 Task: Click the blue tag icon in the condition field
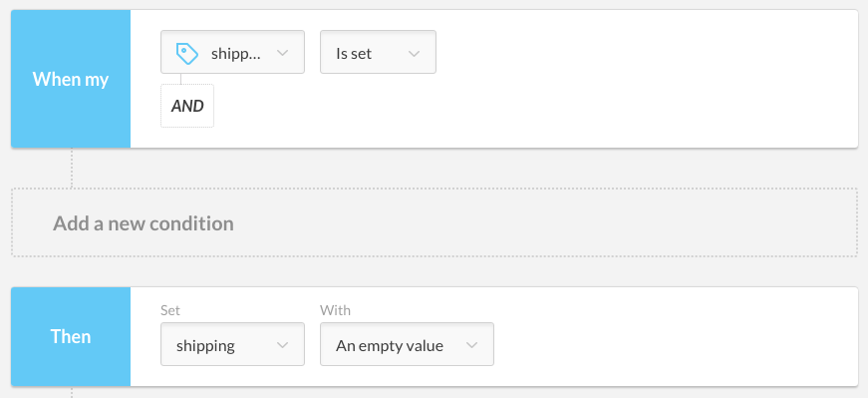coord(187,54)
